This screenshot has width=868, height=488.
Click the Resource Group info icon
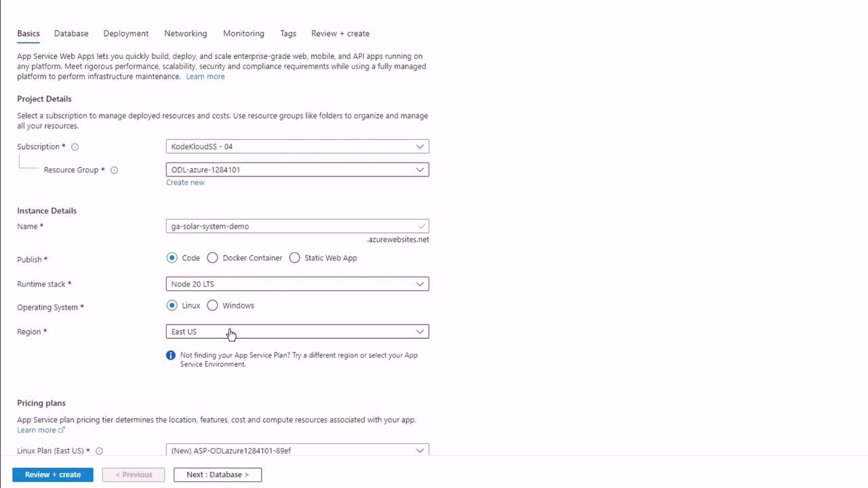point(114,170)
